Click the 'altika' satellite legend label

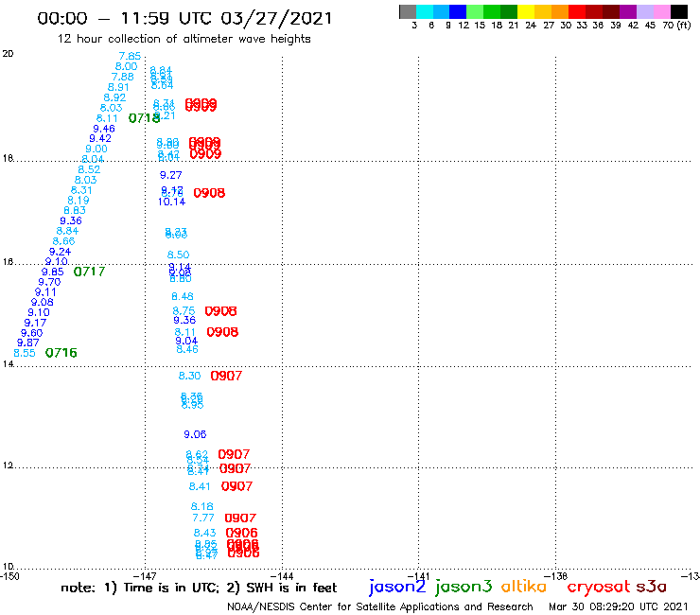tap(524, 587)
